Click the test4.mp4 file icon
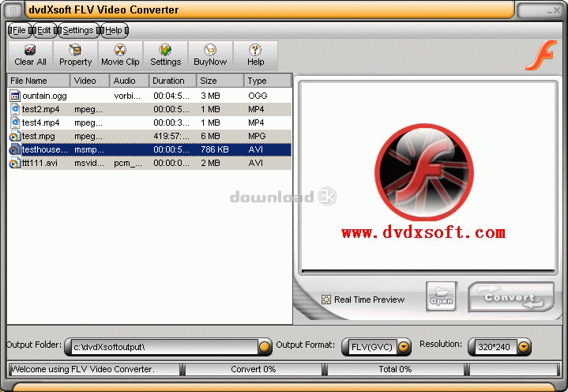Image resolution: width=568 pixels, height=392 pixels. click(x=15, y=122)
